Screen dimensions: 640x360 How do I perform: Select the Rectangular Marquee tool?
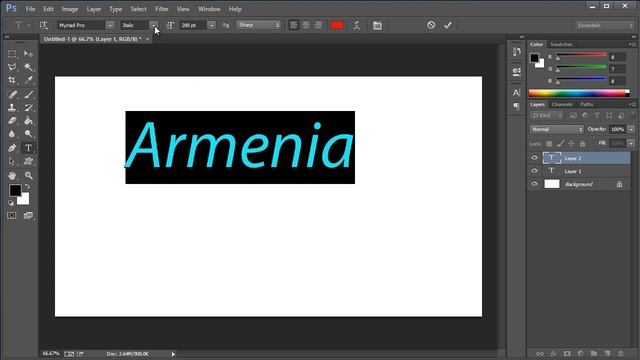[x=12, y=54]
